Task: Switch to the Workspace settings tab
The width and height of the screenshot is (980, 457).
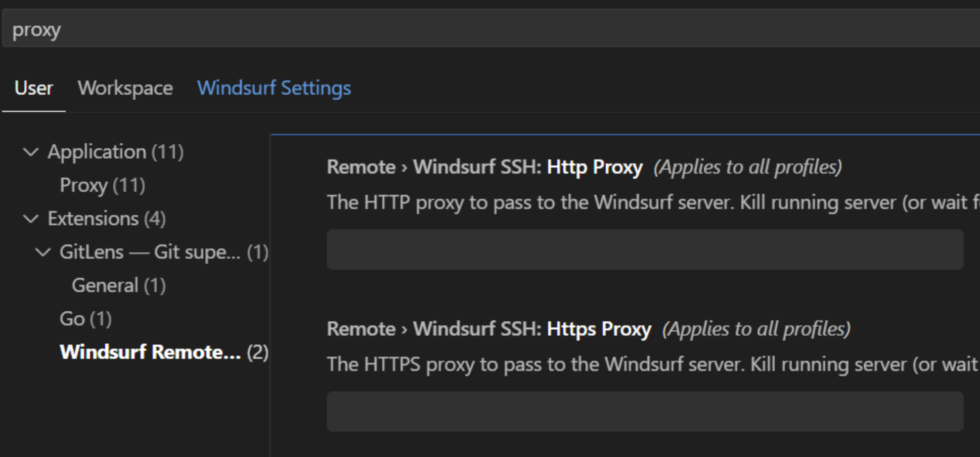Action: coord(125,88)
